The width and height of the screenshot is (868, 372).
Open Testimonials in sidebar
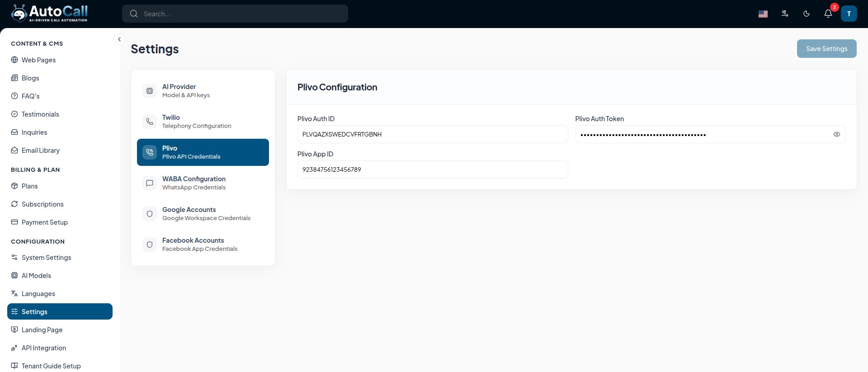pos(60,114)
